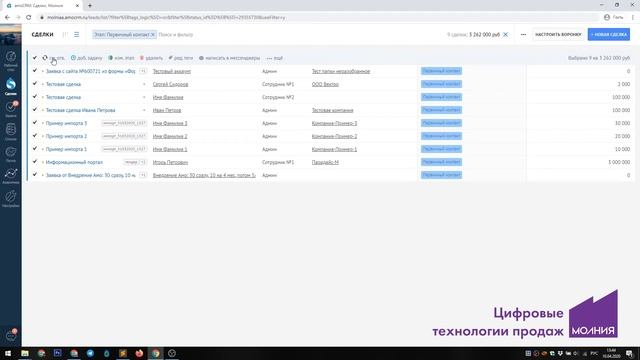Toggle select-all deals checkbox

click(35, 58)
